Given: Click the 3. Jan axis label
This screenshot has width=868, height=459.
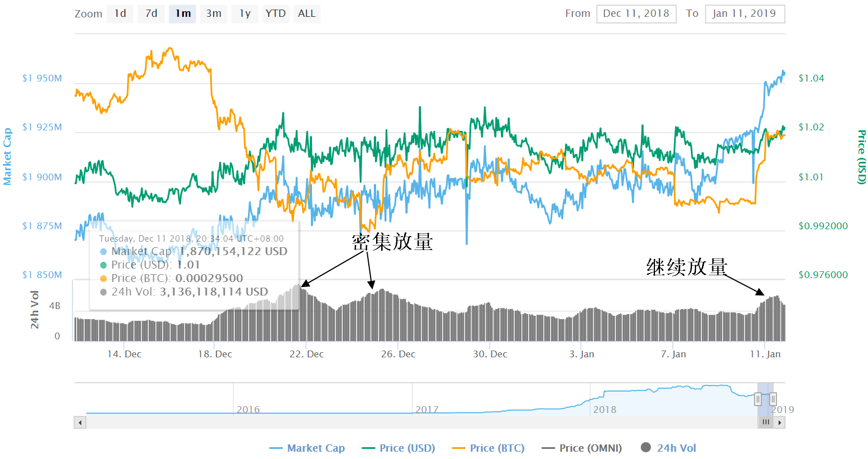Looking at the screenshot, I should pyautogui.click(x=581, y=354).
